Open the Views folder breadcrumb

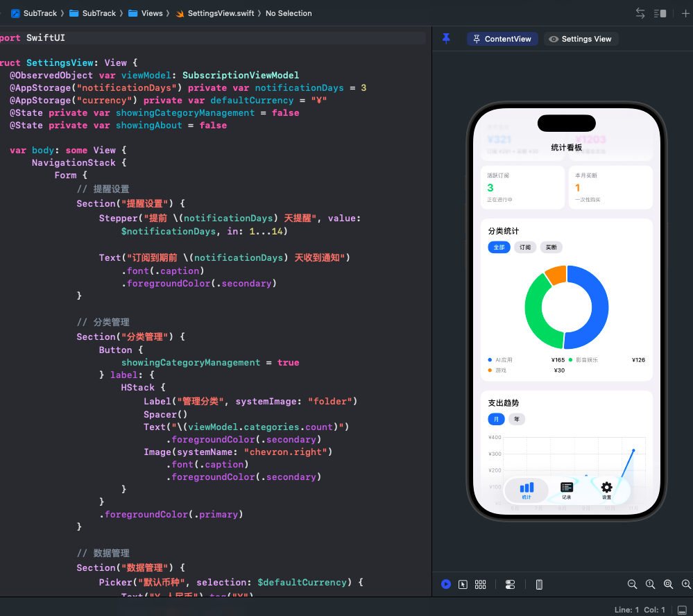(x=146, y=13)
